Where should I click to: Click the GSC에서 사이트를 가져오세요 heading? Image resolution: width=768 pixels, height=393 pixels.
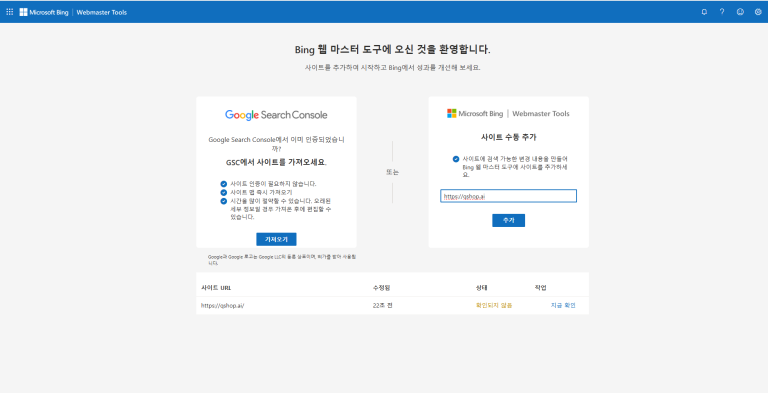click(x=276, y=162)
